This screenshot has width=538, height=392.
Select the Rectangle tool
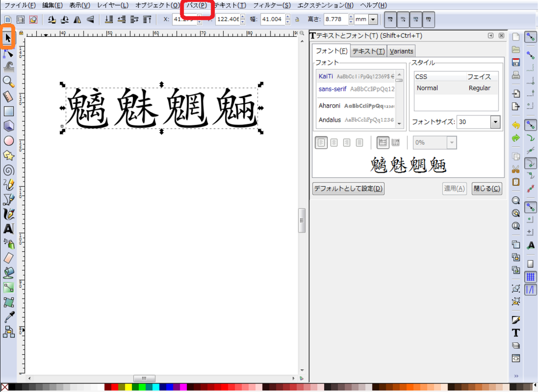(8, 111)
